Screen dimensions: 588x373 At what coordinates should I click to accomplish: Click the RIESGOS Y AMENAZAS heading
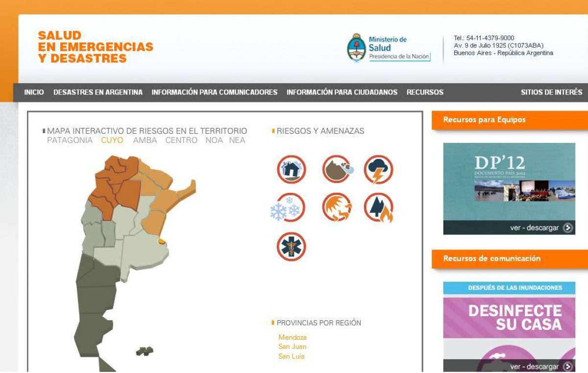coord(320,131)
